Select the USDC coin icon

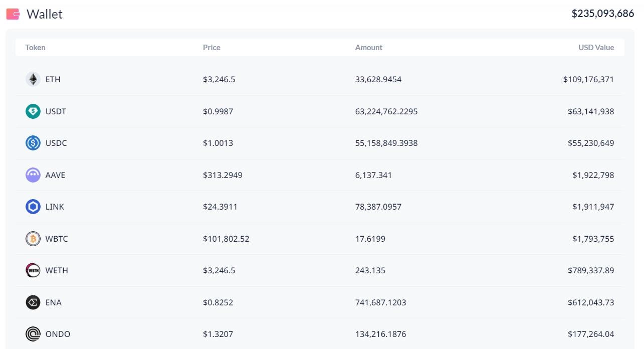click(33, 143)
